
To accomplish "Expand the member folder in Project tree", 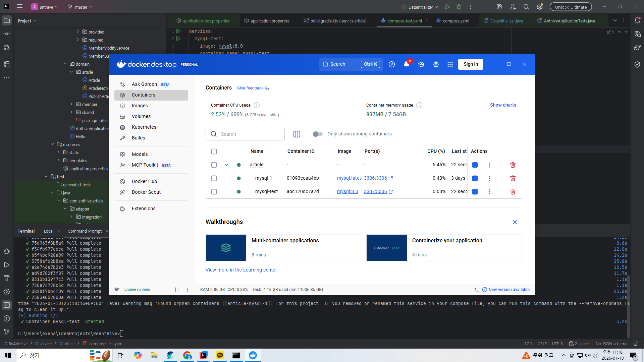I will [71, 104].
